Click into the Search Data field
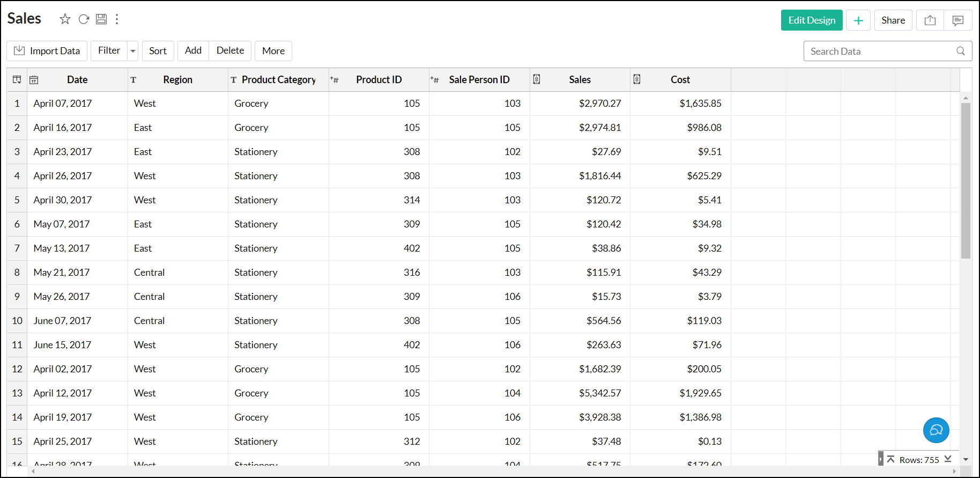 click(879, 52)
